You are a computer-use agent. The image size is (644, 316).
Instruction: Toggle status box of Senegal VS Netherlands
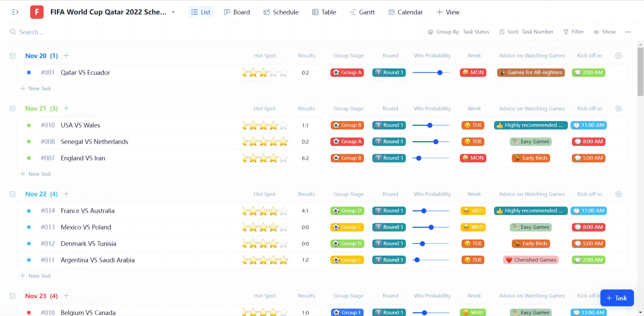tap(29, 142)
